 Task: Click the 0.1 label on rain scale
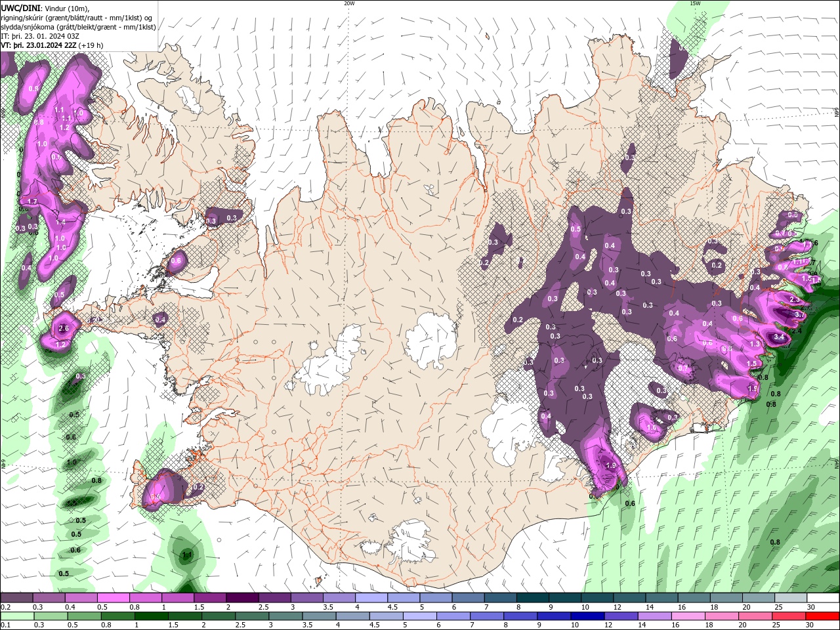(5, 625)
